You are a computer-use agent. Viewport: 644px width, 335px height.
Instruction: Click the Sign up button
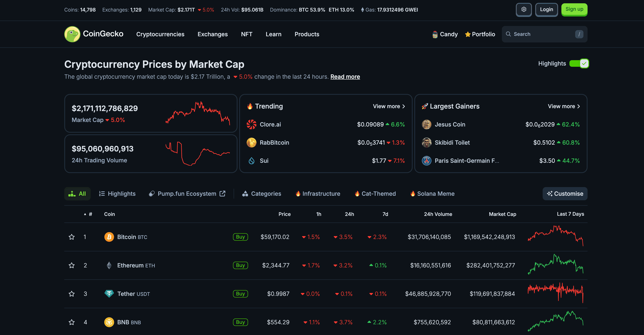tap(574, 9)
